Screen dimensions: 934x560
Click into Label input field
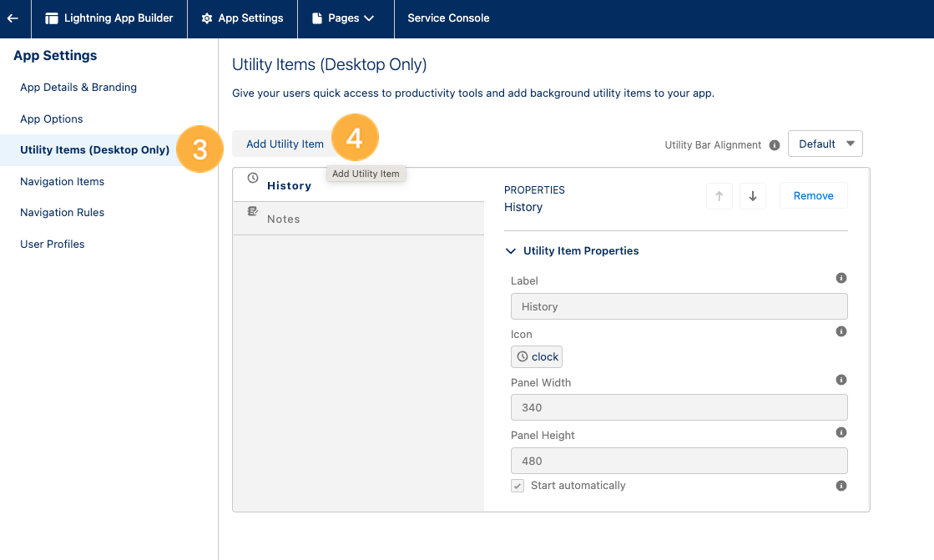click(x=679, y=306)
